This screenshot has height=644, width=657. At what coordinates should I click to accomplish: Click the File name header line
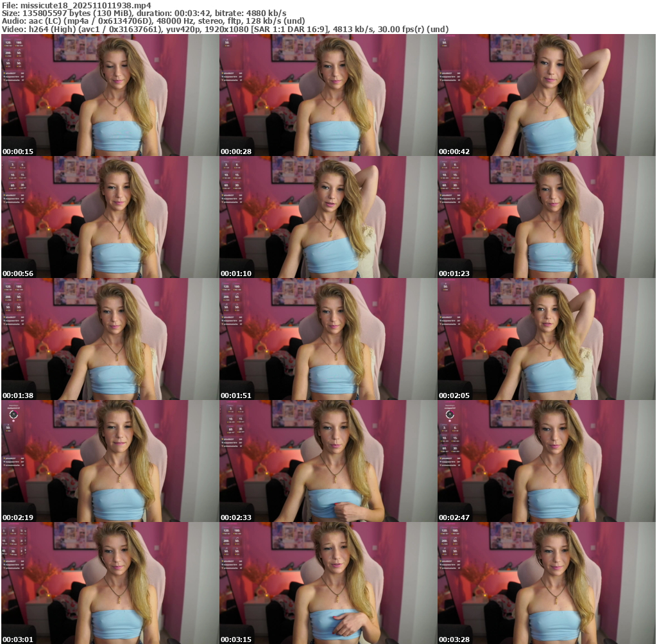[77, 5]
